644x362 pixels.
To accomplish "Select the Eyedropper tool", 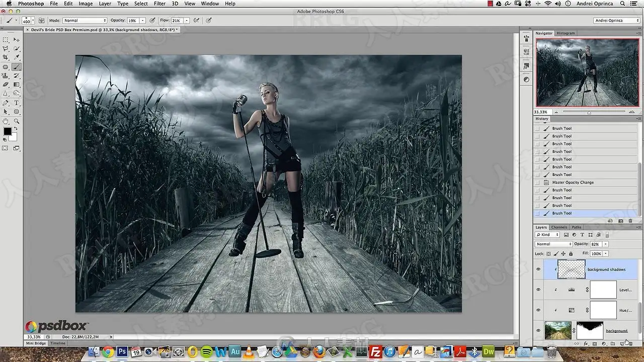I will [17, 58].
